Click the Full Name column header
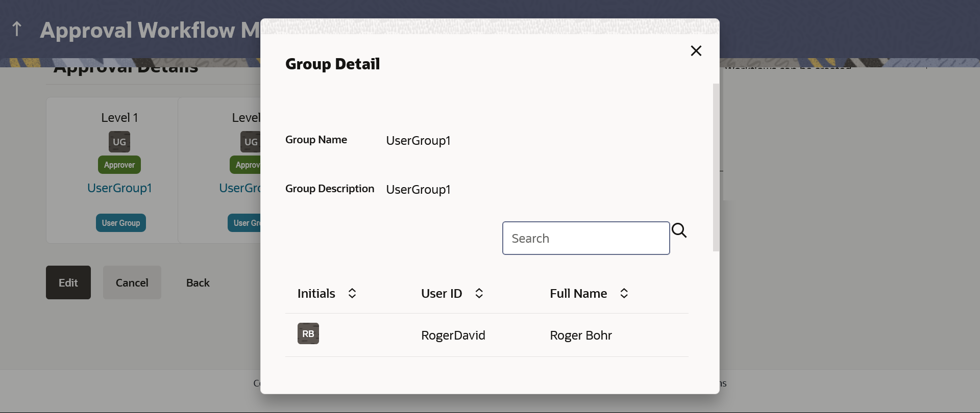980x413 pixels. [578, 294]
